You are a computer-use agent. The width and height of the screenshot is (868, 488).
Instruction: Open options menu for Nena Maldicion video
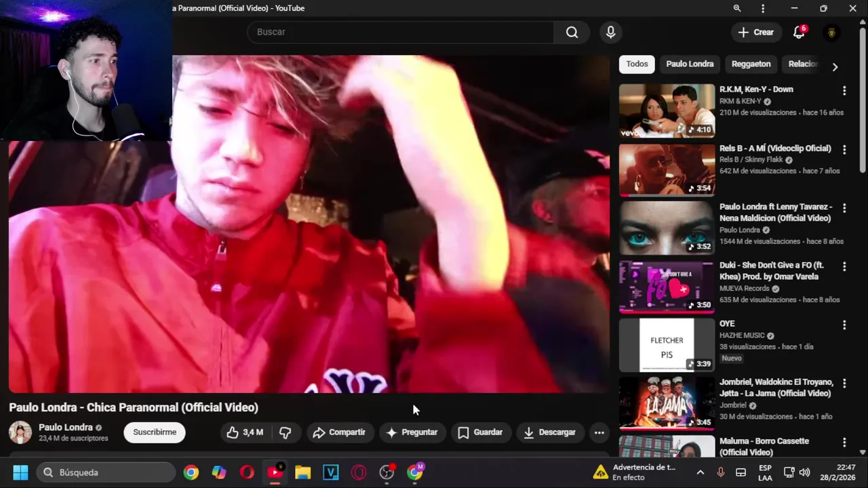pyautogui.click(x=844, y=208)
